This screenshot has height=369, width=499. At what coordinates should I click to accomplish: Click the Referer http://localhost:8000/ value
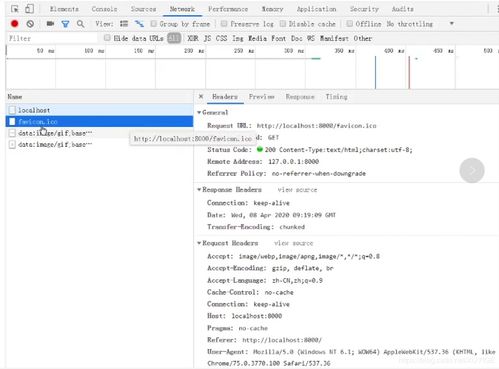click(282, 340)
